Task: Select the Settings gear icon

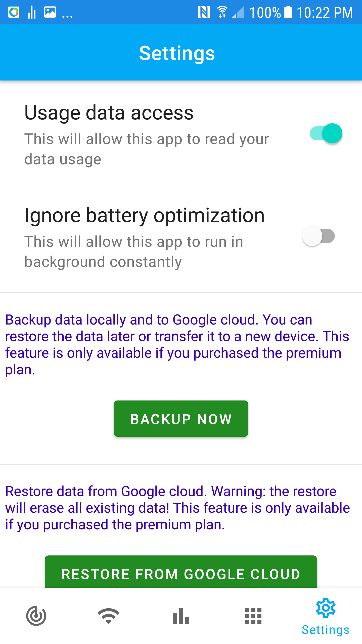Action: click(x=326, y=608)
